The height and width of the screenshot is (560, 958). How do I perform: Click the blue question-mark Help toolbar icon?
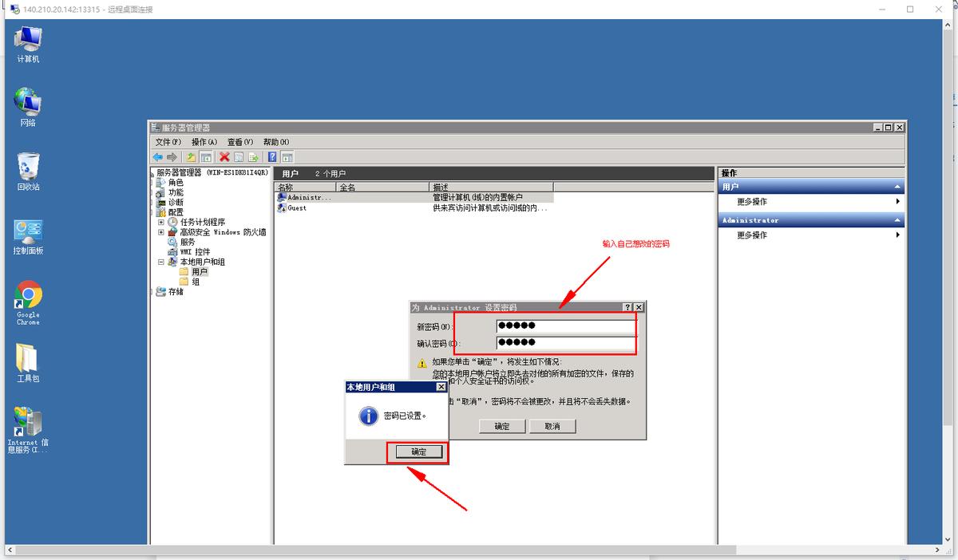tap(272, 157)
